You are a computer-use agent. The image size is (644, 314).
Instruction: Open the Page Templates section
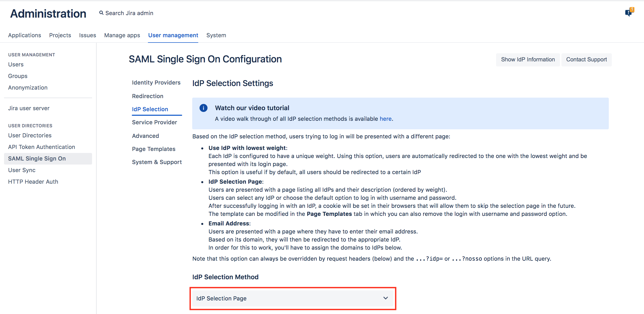point(153,149)
